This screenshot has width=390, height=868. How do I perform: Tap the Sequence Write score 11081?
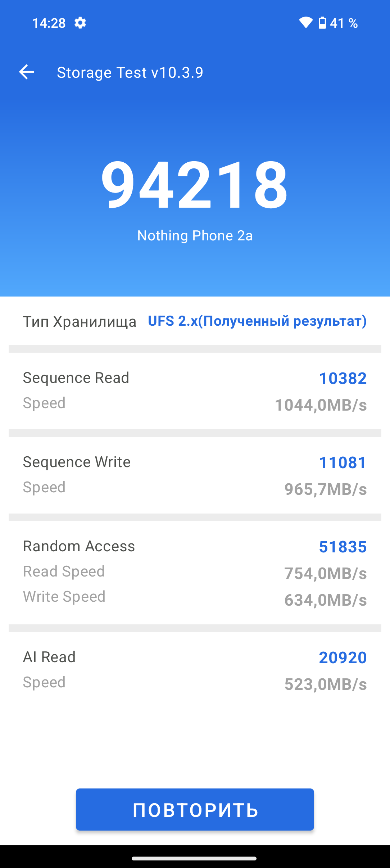point(343,462)
